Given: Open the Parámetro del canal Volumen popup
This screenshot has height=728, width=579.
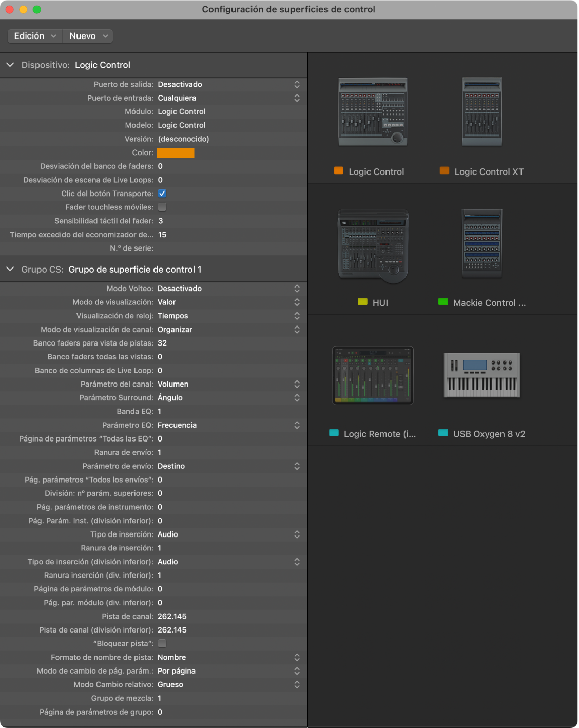Looking at the screenshot, I should click(229, 384).
